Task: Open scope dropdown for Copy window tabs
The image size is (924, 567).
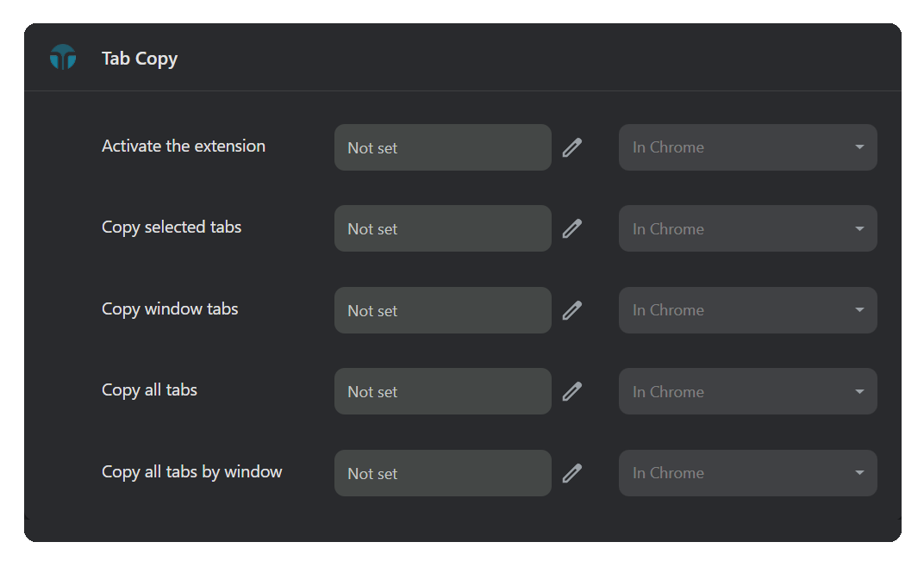Action: (747, 310)
